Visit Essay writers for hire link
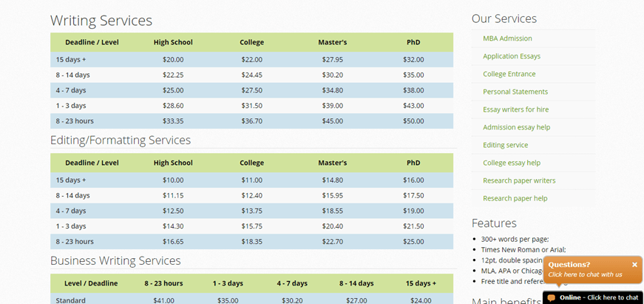Image resolution: width=644 pixels, height=304 pixels. (515, 109)
